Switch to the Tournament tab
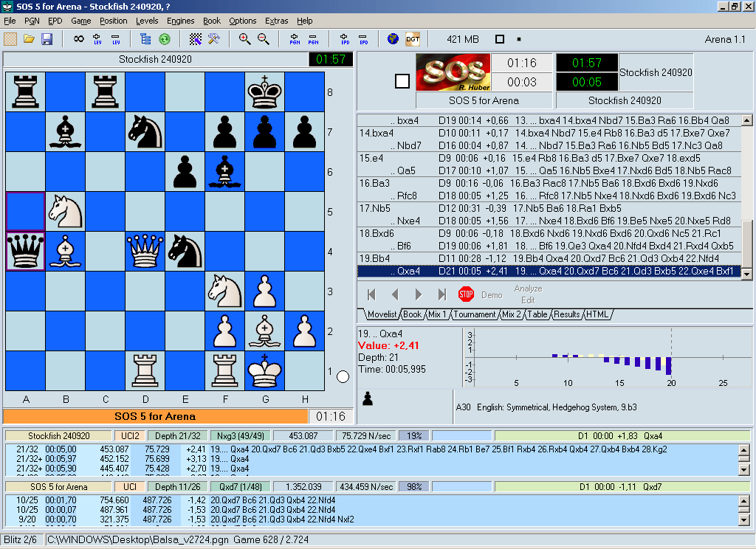Image resolution: width=756 pixels, height=549 pixels. point(473,314)
